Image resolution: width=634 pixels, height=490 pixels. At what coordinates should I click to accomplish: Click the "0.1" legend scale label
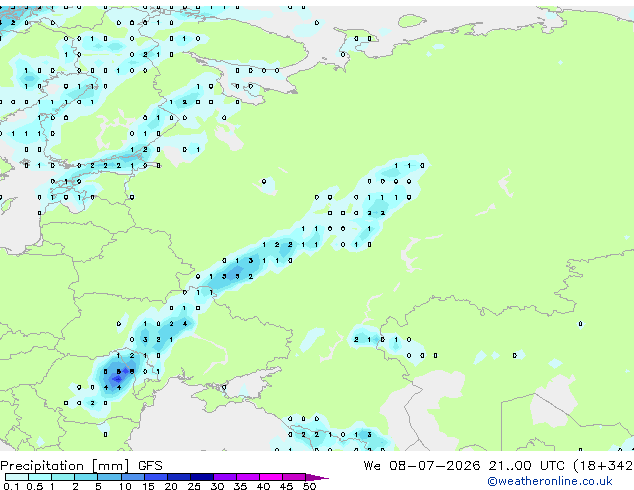coord(11,486)
